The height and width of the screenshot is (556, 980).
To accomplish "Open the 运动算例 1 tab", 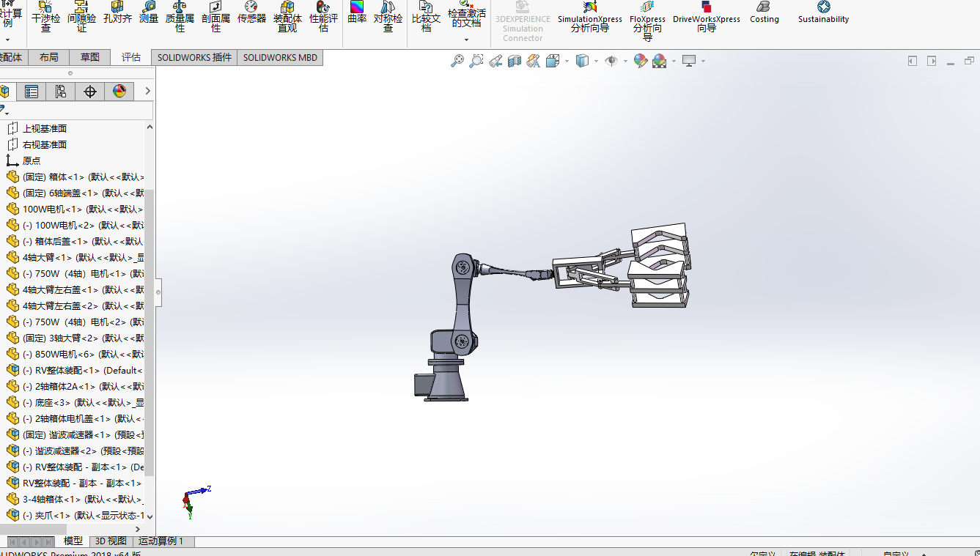I will [163, 541].
